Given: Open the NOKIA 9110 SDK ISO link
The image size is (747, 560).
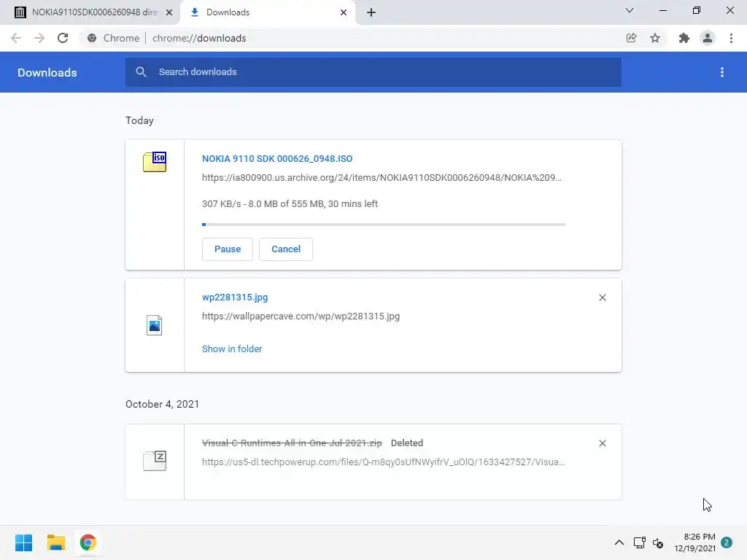Looking at the screenshot, I should [277, 158].
